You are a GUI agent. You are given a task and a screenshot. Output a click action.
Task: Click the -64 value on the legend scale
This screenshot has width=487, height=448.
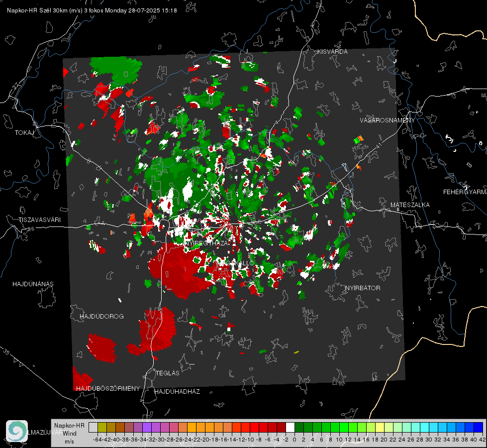tap(97, 440)
